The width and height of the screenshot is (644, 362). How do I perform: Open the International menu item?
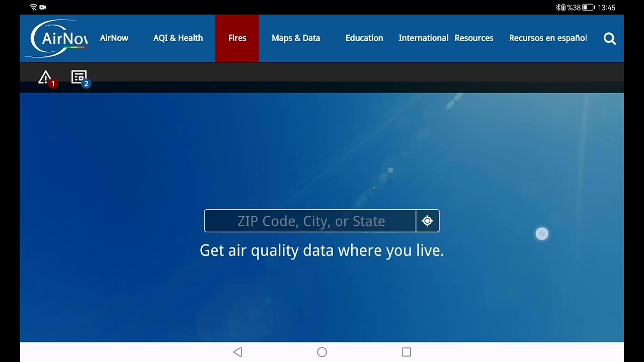(x=423, y=38)
